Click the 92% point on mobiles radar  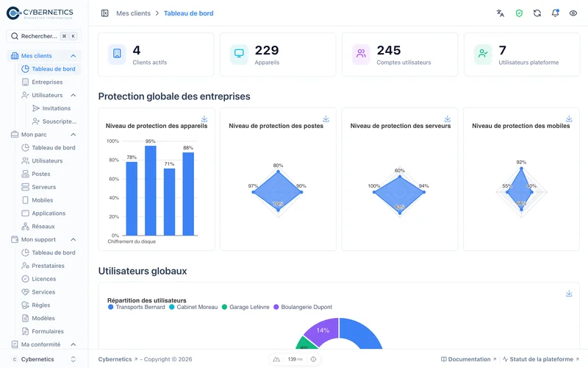[x=521, y=169]
